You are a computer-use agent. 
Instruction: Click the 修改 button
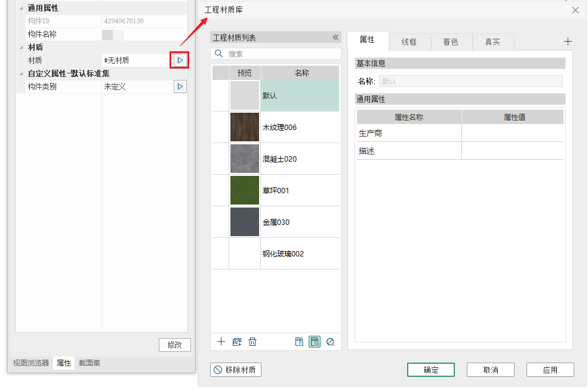point(175,345)
